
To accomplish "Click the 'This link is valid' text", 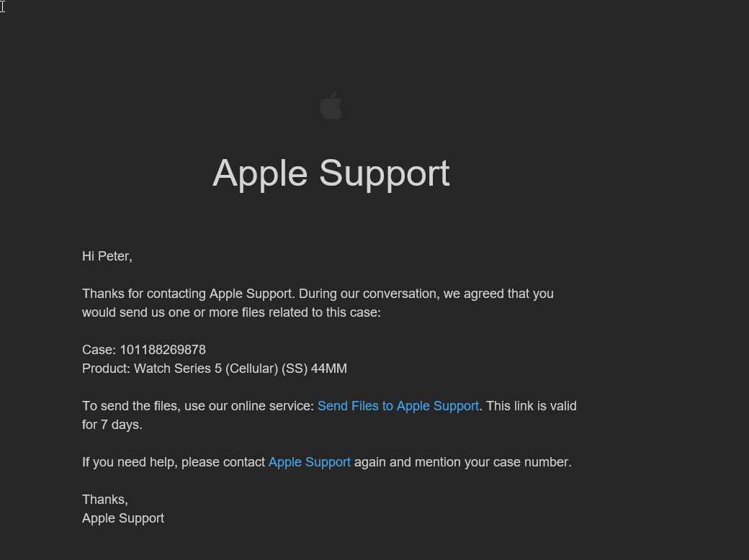I will pos(532,406).
